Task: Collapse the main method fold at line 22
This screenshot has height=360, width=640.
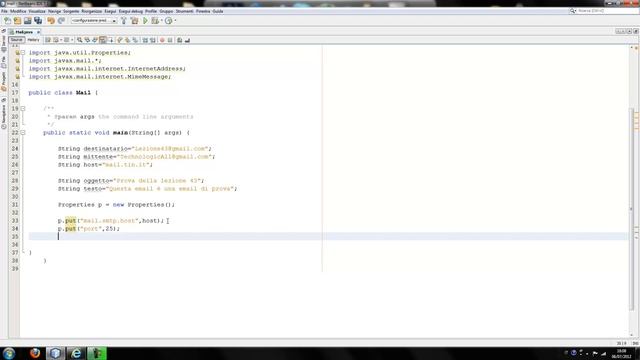Action: point(23,133)
